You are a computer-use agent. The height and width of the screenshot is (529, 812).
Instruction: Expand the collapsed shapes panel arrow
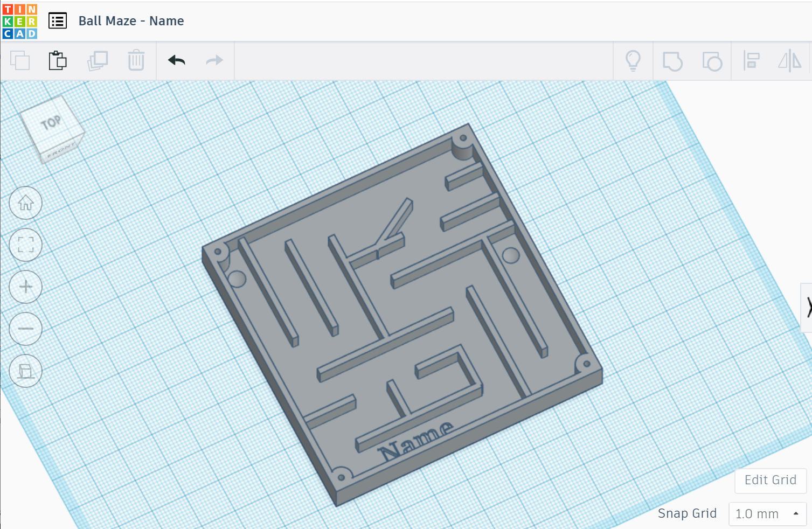808,308
